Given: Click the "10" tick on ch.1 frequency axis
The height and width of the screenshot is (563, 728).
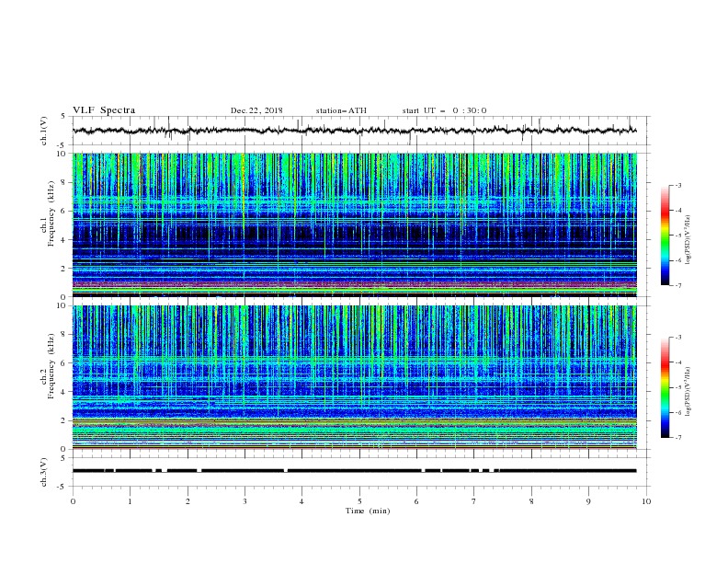Looking at the screenshot, I should [x=62, y=154].
